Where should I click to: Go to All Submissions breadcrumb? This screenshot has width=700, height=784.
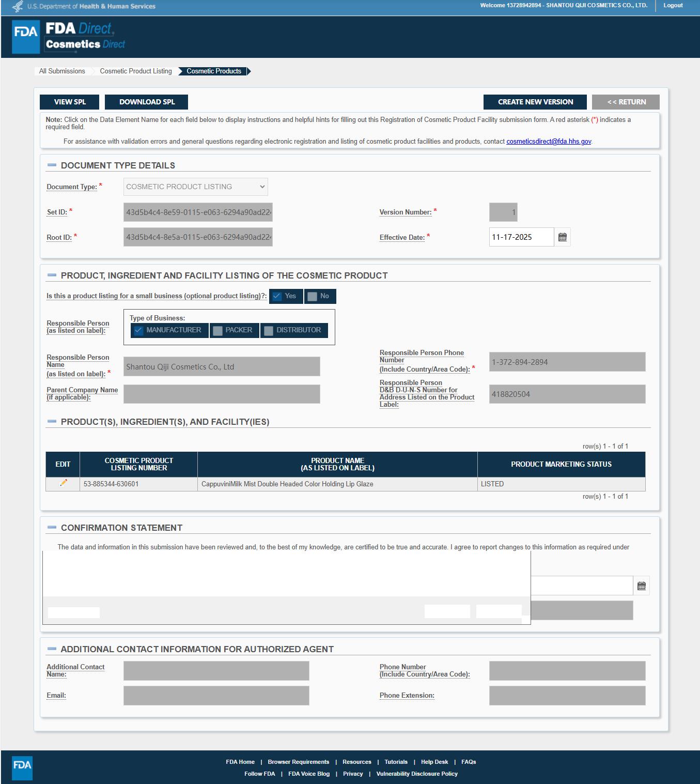point(62,71)
